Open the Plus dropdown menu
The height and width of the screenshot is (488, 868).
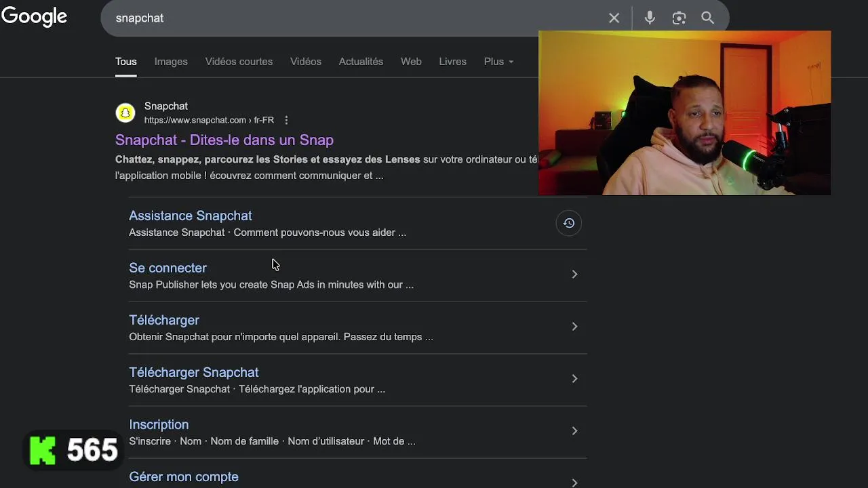[x=498, y=62]
